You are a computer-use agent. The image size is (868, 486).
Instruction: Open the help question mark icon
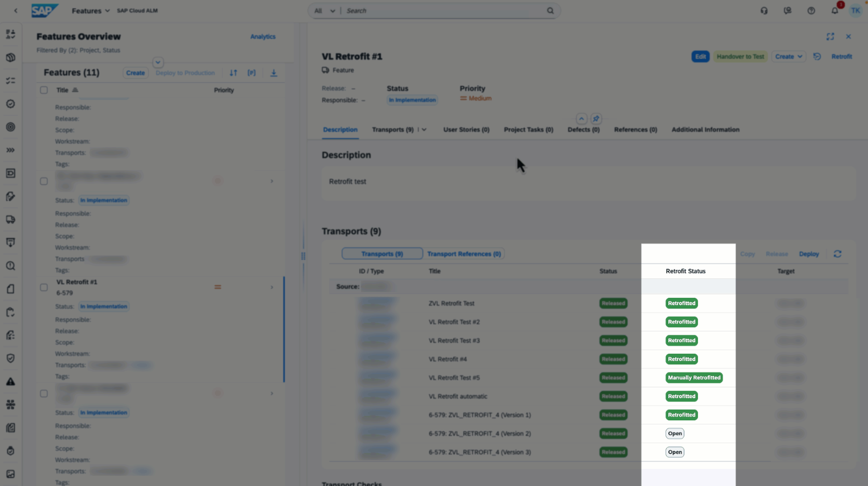[811, 11]
